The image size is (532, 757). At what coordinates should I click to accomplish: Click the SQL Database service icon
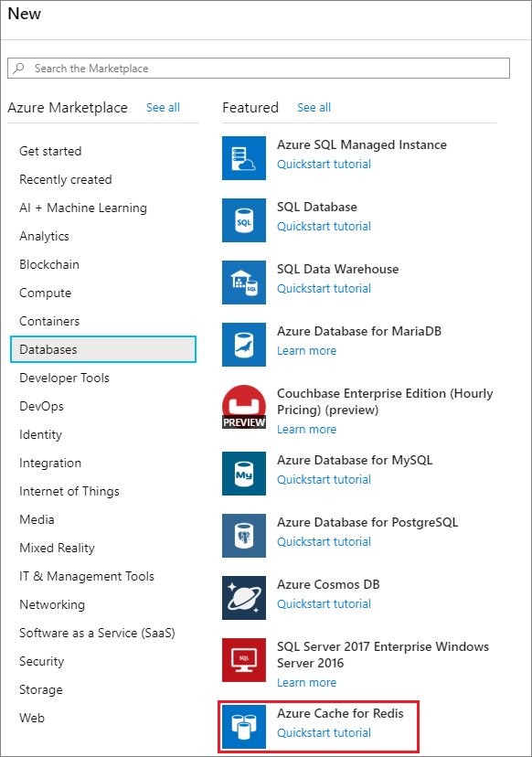click(x=243, y=220)
